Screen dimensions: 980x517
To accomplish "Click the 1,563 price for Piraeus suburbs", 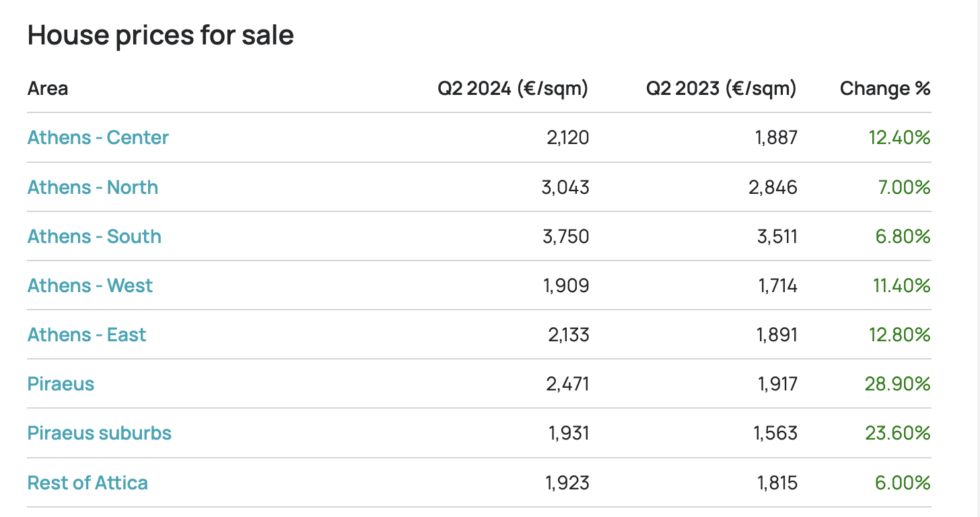I will (776, 433).
